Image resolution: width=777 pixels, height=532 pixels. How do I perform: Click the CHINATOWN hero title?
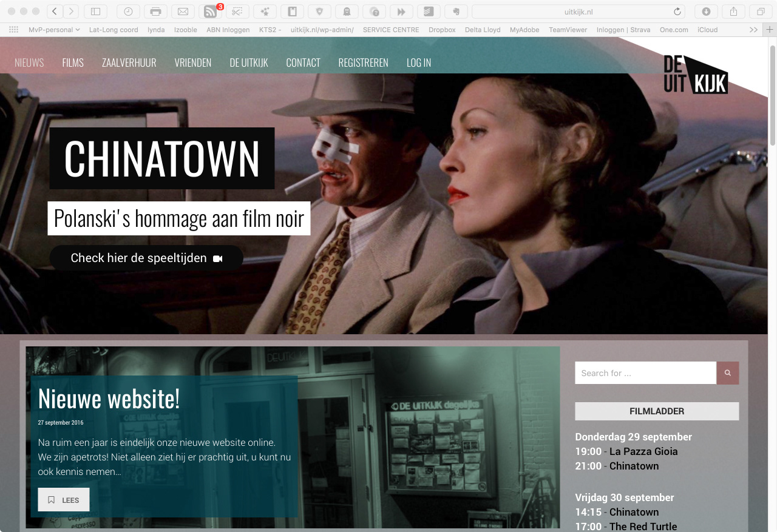tap(162, 158)
